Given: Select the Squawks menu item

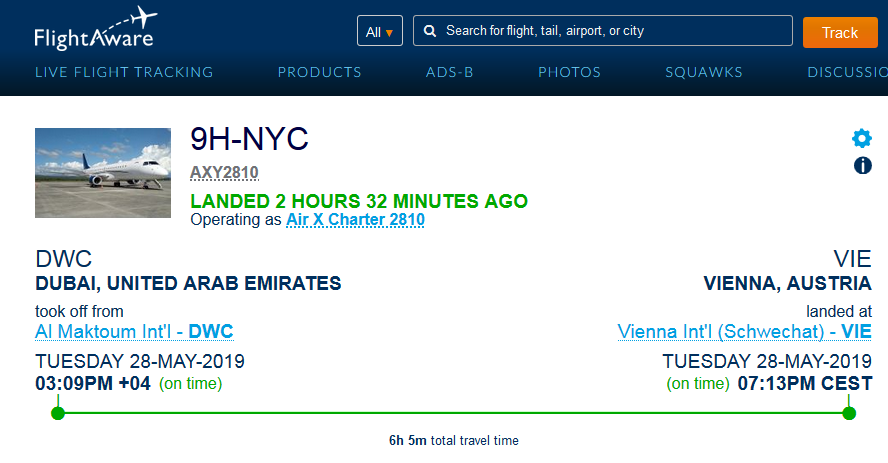Looking at the screenshot, I should pyautogui.click(x=704, y=72).
